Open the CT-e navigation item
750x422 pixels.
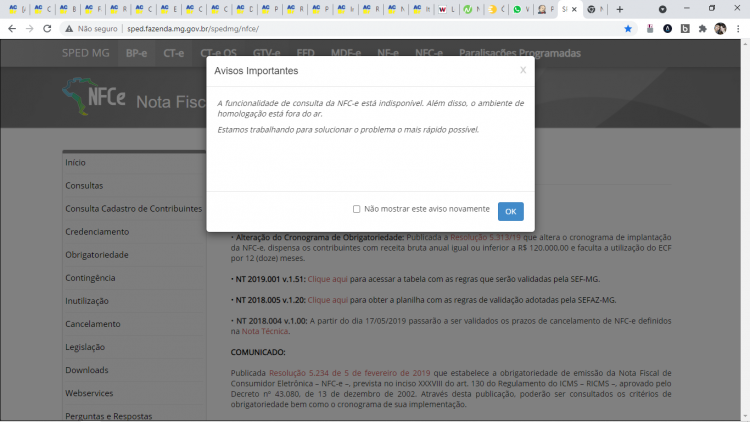(x=174, y=53)
